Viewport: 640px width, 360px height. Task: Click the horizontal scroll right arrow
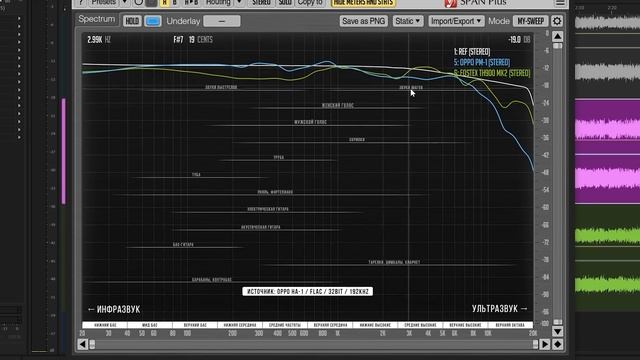pos(545,344)
